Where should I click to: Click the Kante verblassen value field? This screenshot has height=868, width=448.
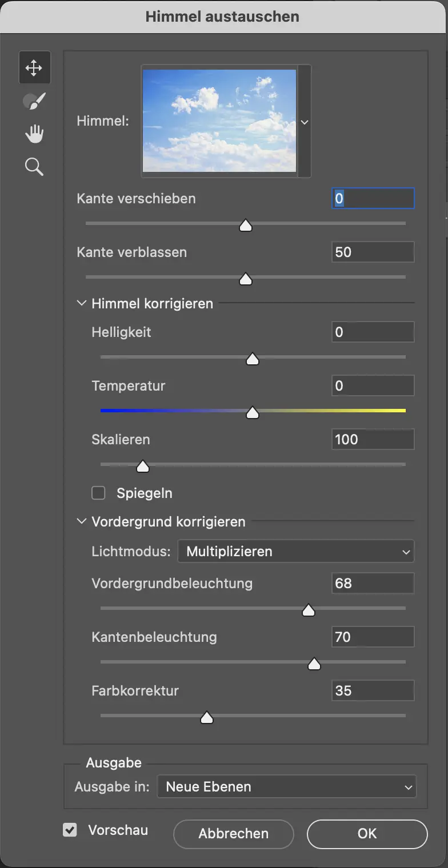click(x=373, y=252)
